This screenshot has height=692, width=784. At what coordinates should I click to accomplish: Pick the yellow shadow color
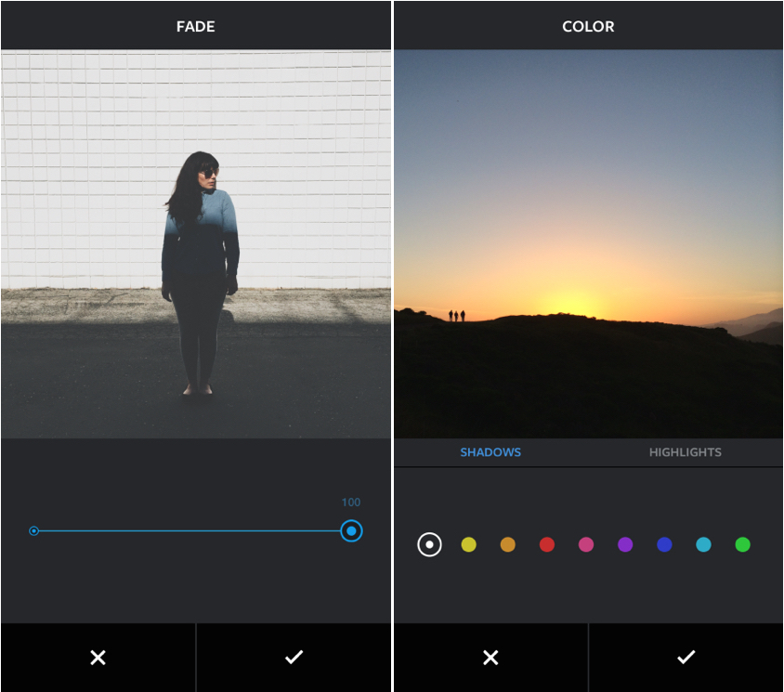469,544
